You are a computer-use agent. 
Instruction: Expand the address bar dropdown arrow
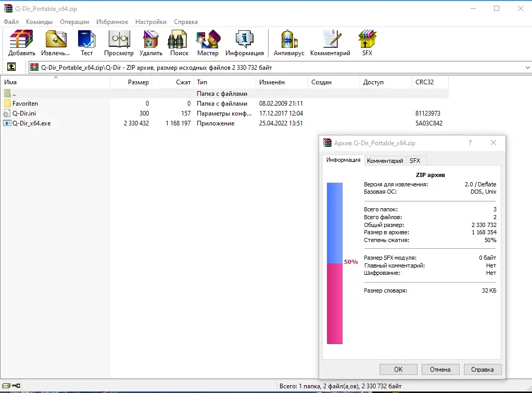(528, 68)
